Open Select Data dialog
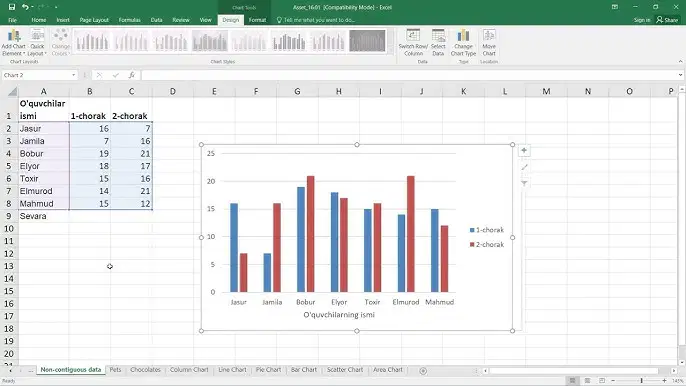The height and width of the screenshot is (386, 686). tap(438, 42)
